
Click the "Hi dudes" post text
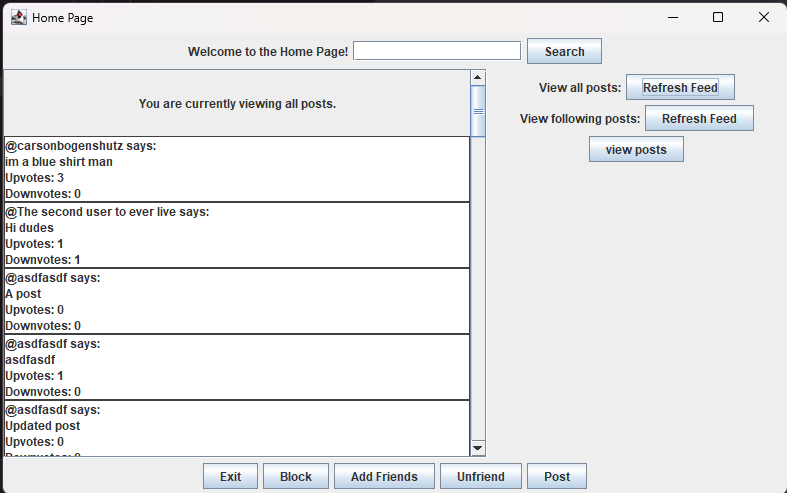click(x=29, y=228)
